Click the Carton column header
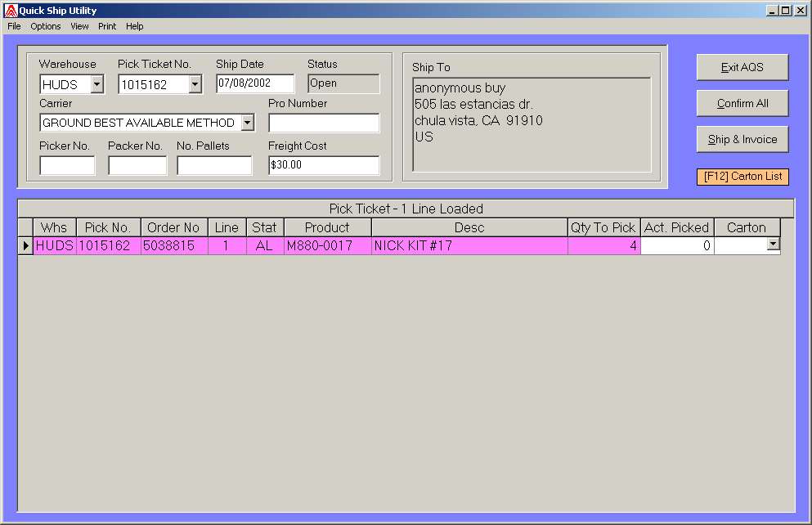The image size is (812, 525). 747,228
